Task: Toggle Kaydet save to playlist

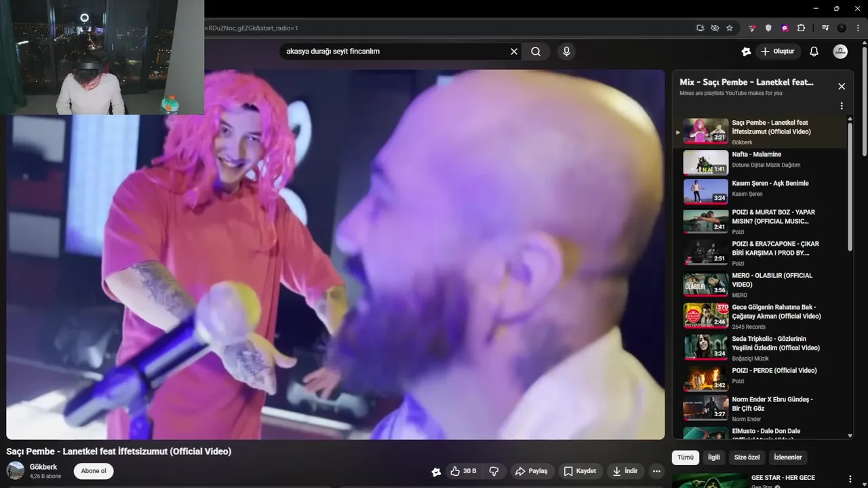Action: click(x=580, y=471)
